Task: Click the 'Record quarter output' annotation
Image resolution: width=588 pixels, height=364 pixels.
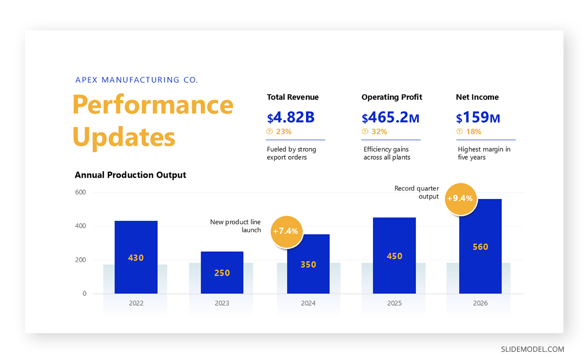Action: [416, 192]
